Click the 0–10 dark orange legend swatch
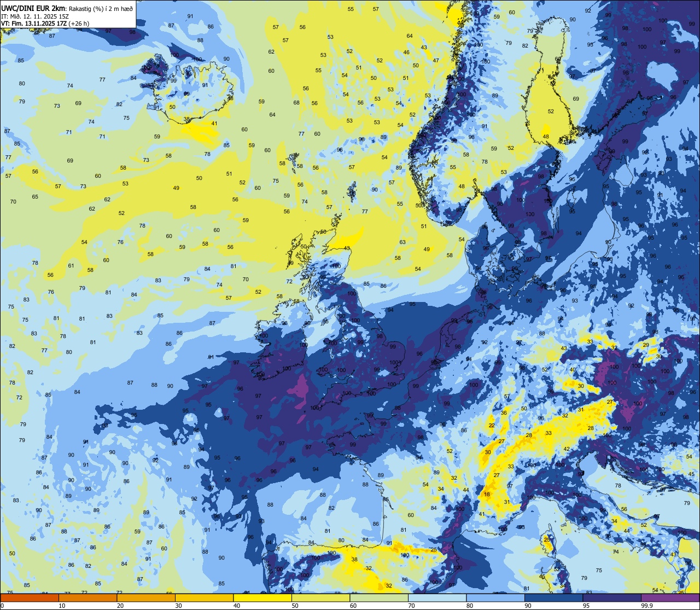The image size is (700, 610). coord(30,598)
